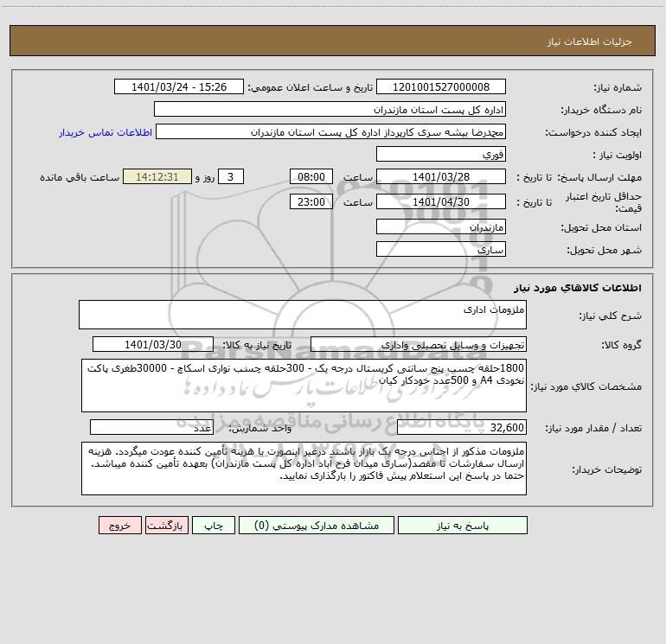Click the اطلاعات کالاهای مورد نیاز section heading
This screenshot has width=666, height=644.
pyautogui.click(x=578, y=288)
